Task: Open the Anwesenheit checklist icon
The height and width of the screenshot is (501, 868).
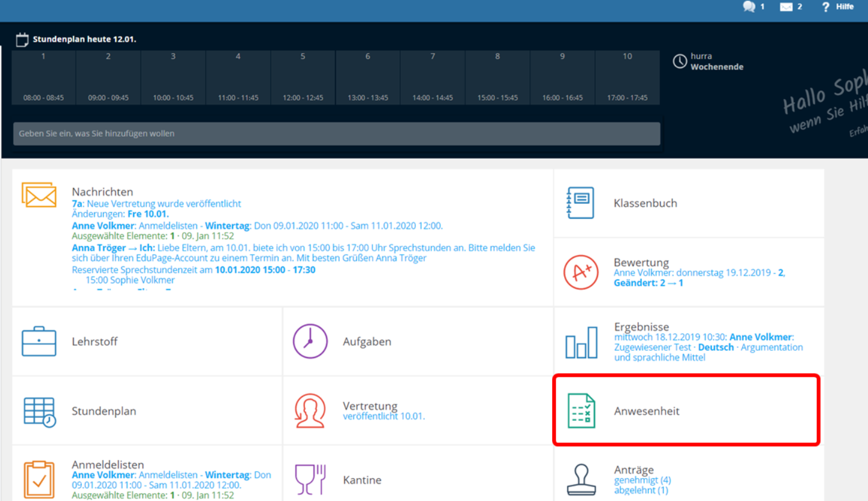Action: (x=581, y=411)
